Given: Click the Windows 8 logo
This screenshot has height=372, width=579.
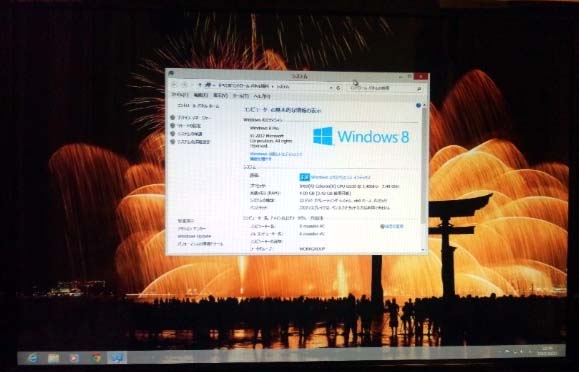Looking at the screenshot, I should click(x=361, y=136).
